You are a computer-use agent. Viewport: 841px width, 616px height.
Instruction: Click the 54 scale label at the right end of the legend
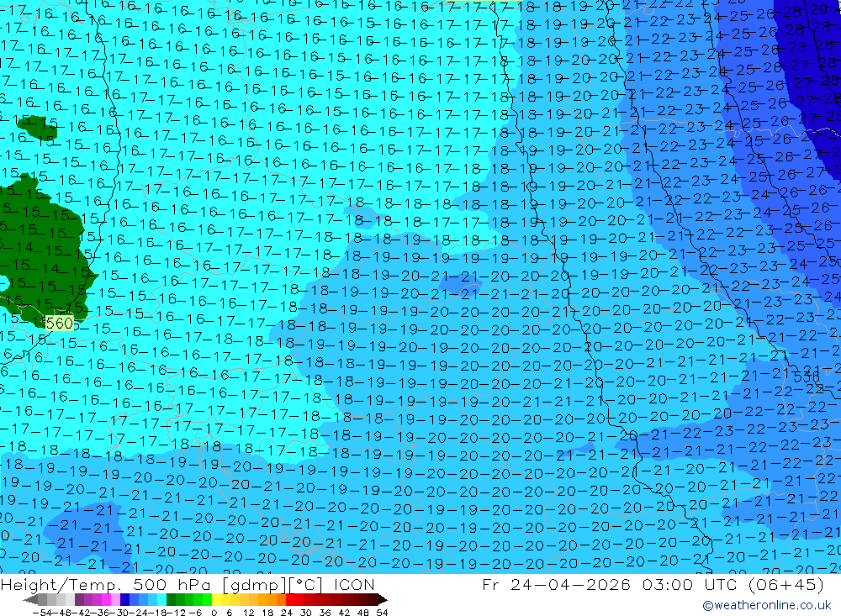click(x=382, y=613)
